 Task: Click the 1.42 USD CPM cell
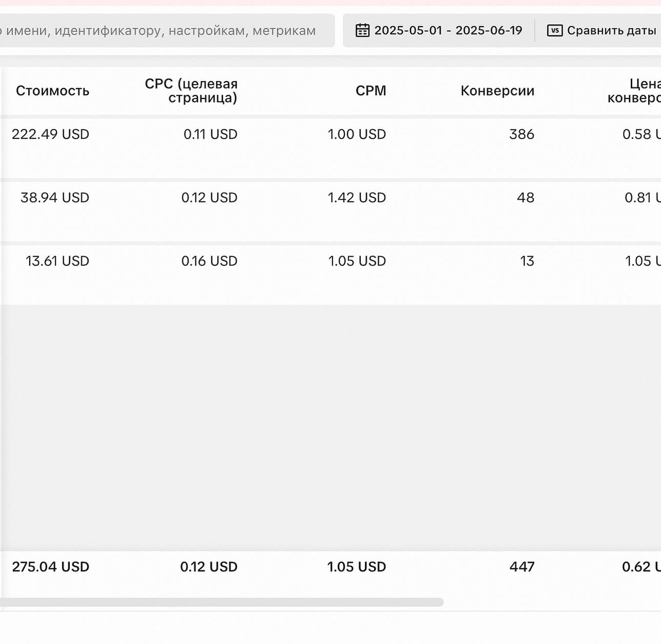(x=357, y=198)
